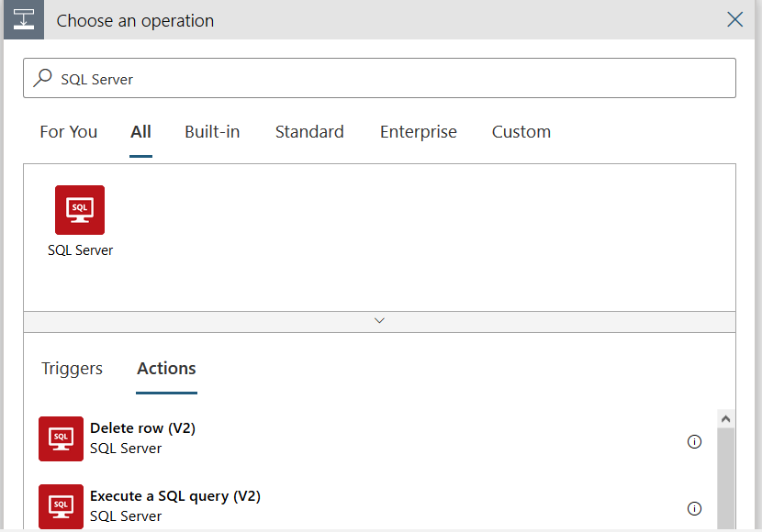762x532 pixels.
Task: Close the Choose an operation panel
Action: [735, 19]
